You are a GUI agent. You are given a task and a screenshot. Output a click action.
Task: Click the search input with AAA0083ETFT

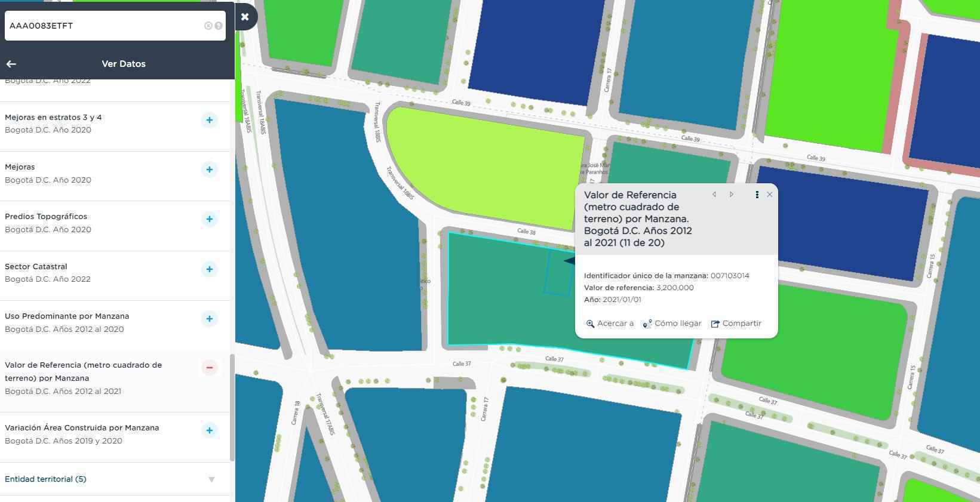102,26
